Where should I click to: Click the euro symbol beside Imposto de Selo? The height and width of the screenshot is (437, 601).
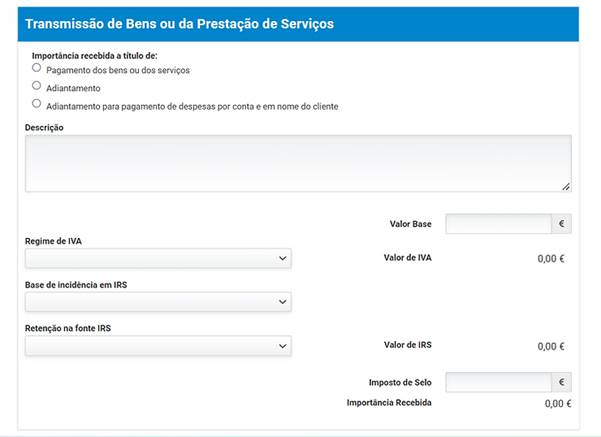[562, 382]
